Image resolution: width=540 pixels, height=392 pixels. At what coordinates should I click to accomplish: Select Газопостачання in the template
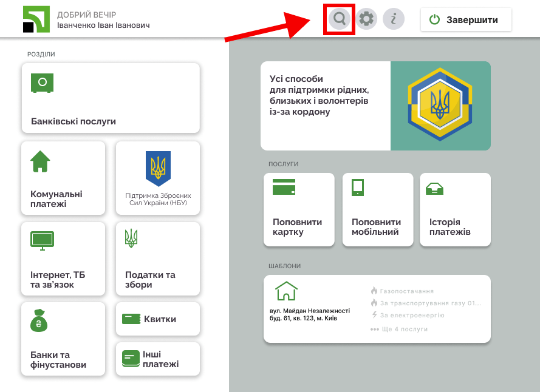click(407, 291)
